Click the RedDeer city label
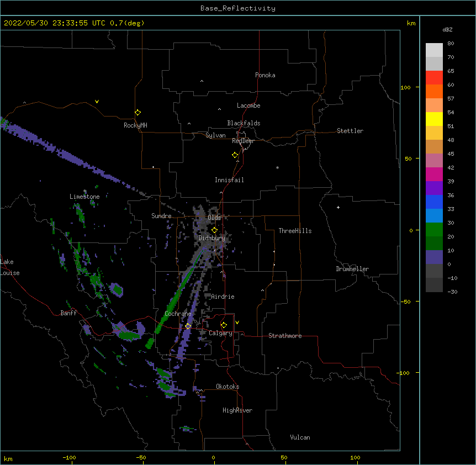 click(x=243, y=141)
